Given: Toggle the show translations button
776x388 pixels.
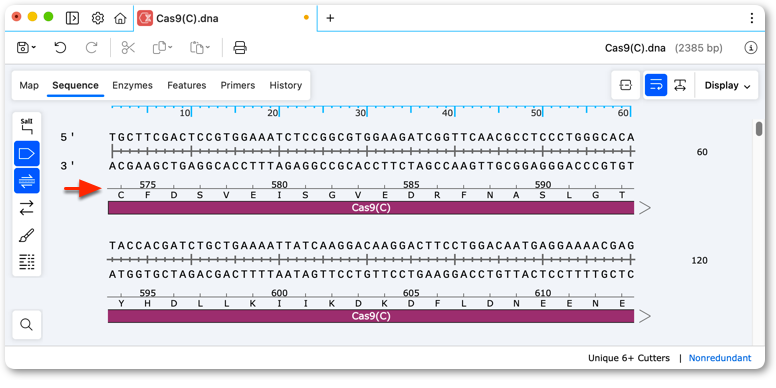Looking at the screenshot, I should 26,181.
